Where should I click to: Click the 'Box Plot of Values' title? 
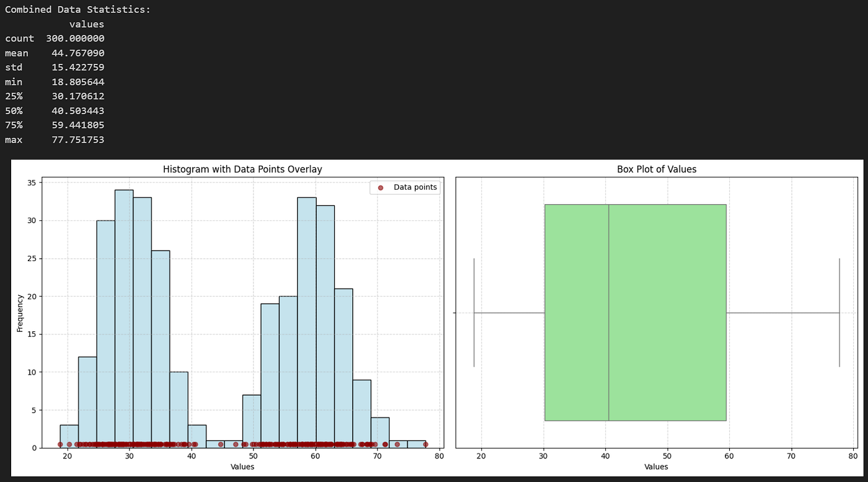[656, 169]
